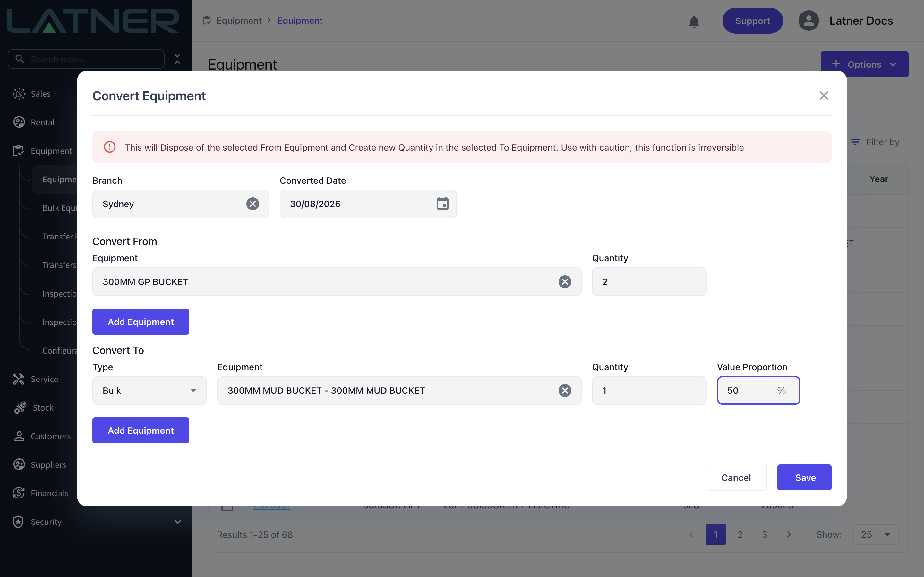Image resolution: width=924 pixels, height=577 pixels.
Task: Click the Value Proportion percentage field
Action: pos(758,390)
